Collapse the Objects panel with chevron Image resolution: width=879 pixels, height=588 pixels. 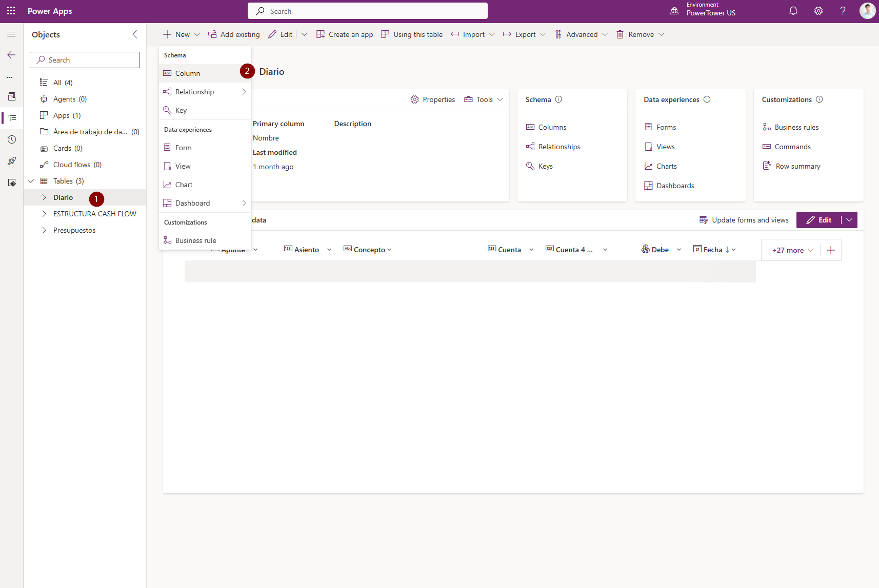click(135, 34)
